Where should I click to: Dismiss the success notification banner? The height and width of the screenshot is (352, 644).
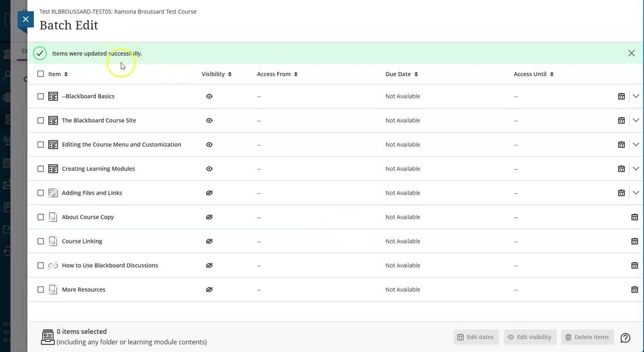[631, 53]
